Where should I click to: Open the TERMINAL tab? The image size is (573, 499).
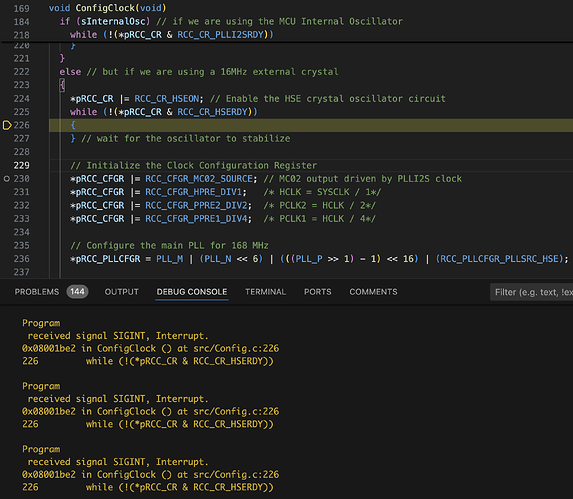pos(265,292)
